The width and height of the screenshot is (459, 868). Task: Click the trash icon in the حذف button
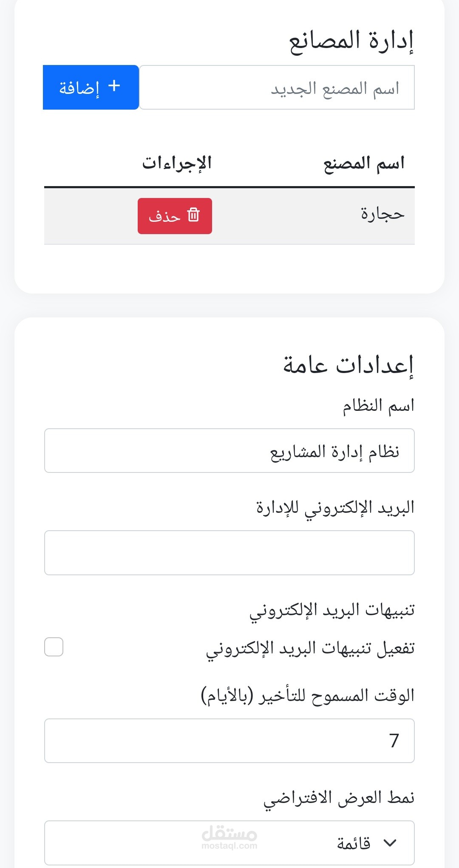click(x=193, y=215)
